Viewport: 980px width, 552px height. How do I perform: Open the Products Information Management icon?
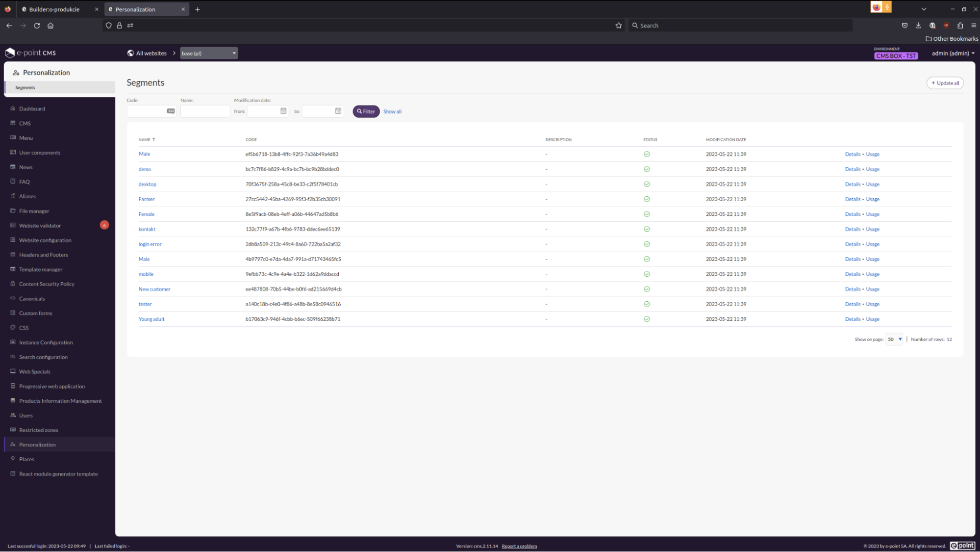pos(13,400)
